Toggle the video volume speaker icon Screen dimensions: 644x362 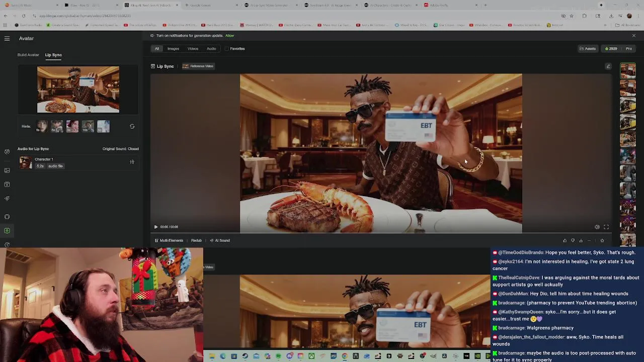pos(597,227)
